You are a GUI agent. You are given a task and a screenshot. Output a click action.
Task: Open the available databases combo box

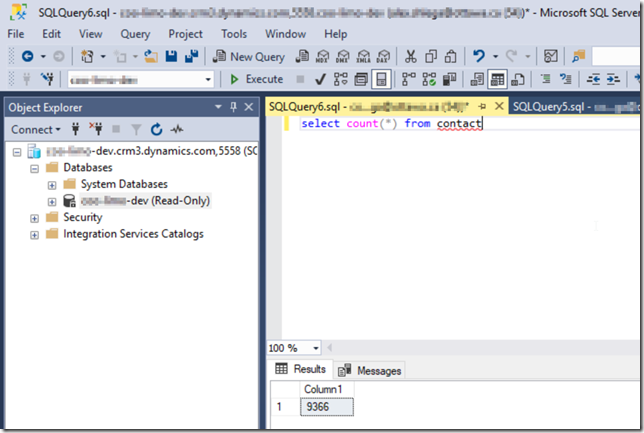[x=141, y=79]
